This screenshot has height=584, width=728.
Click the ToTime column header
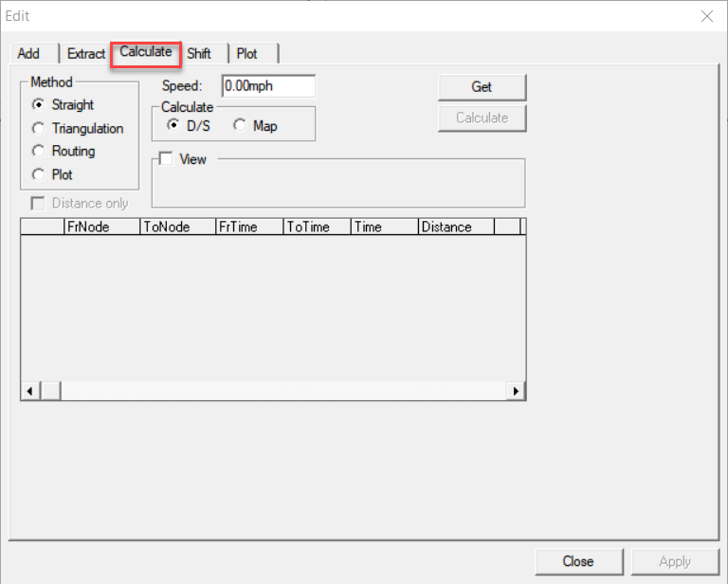318,227
